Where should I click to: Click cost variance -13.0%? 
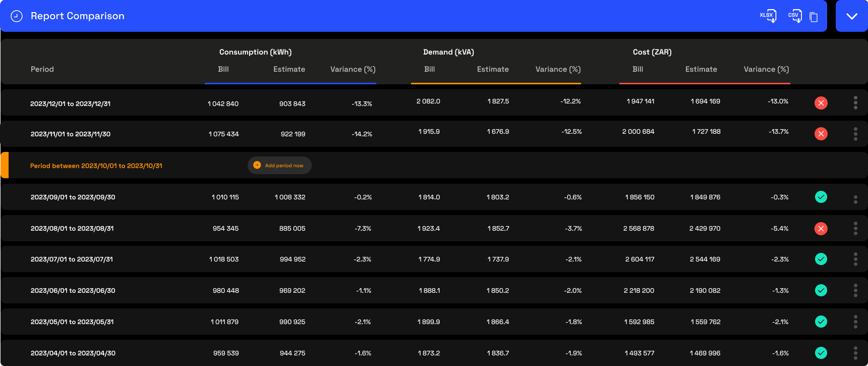point(778,101)
